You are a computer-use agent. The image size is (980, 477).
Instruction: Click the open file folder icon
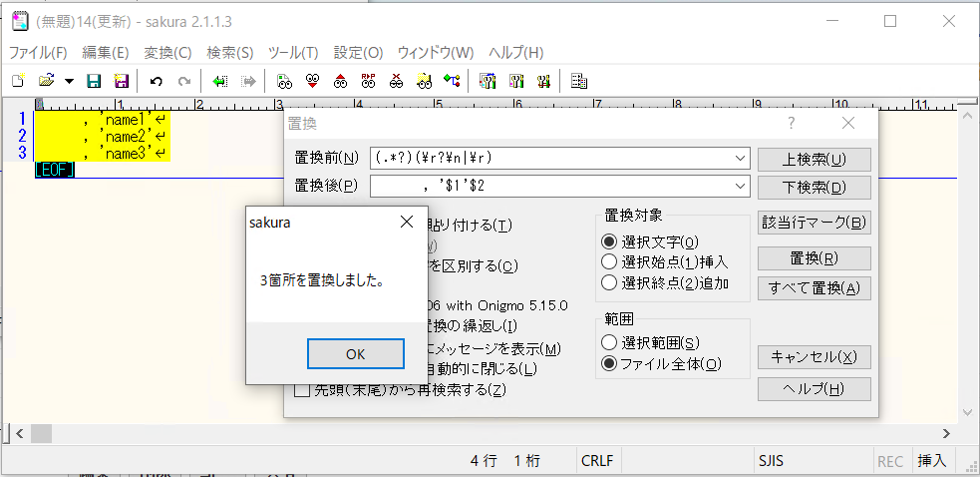(46, 81)
